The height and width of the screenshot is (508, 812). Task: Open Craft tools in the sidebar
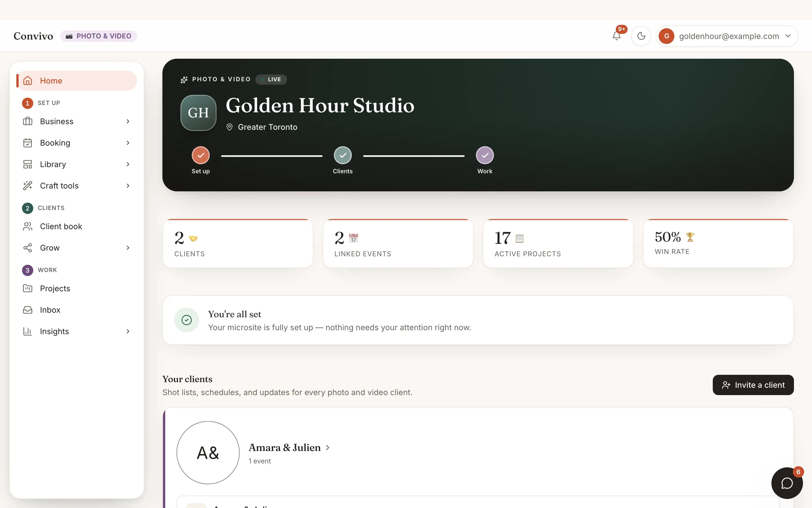[77, 186]
